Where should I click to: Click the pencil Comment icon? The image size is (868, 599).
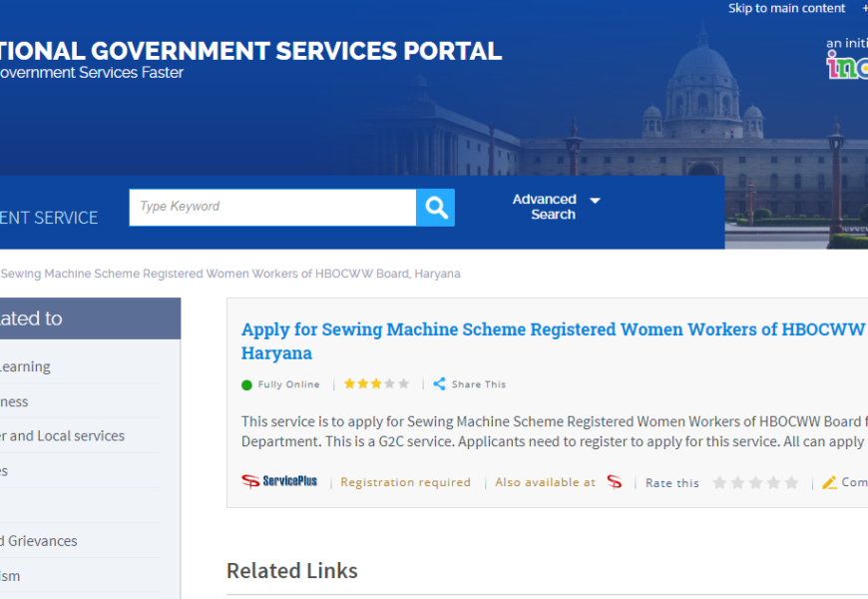[829, 482]
